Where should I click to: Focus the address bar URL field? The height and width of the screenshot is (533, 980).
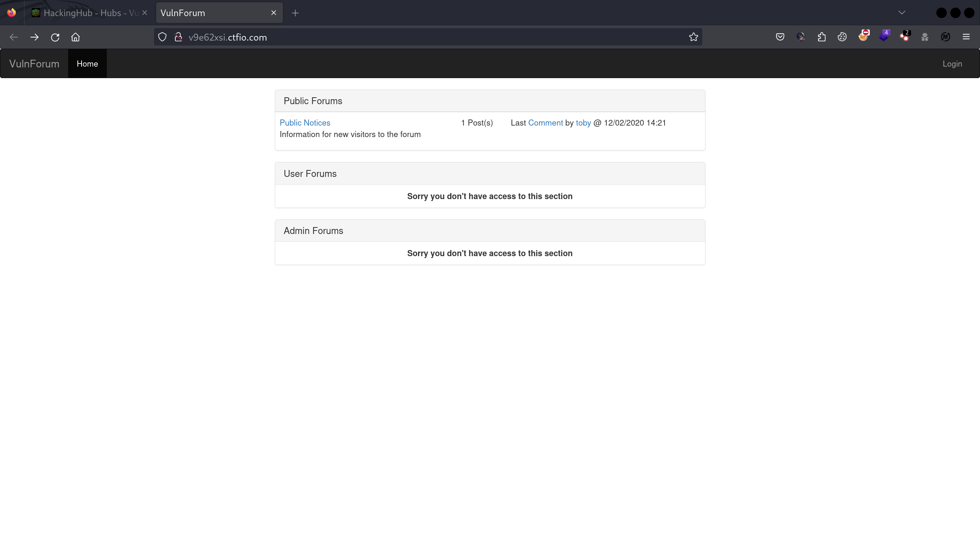point(428,37)
